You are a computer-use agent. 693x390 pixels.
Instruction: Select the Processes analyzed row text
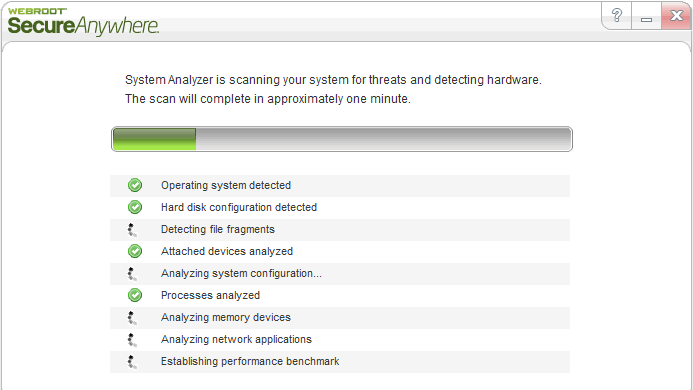click(x=210, y=295)
